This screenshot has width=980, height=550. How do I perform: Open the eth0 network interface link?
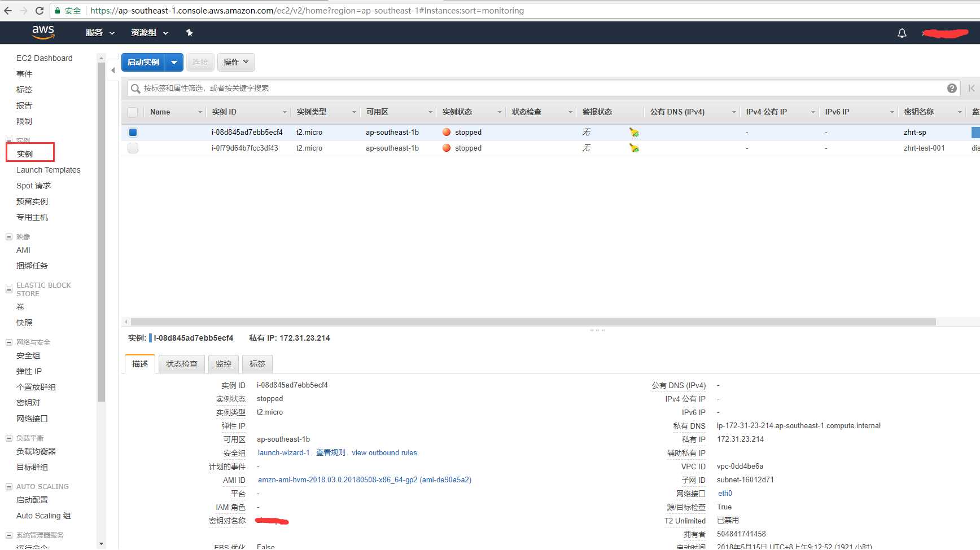pyautogui.click(x=725, y=494)
